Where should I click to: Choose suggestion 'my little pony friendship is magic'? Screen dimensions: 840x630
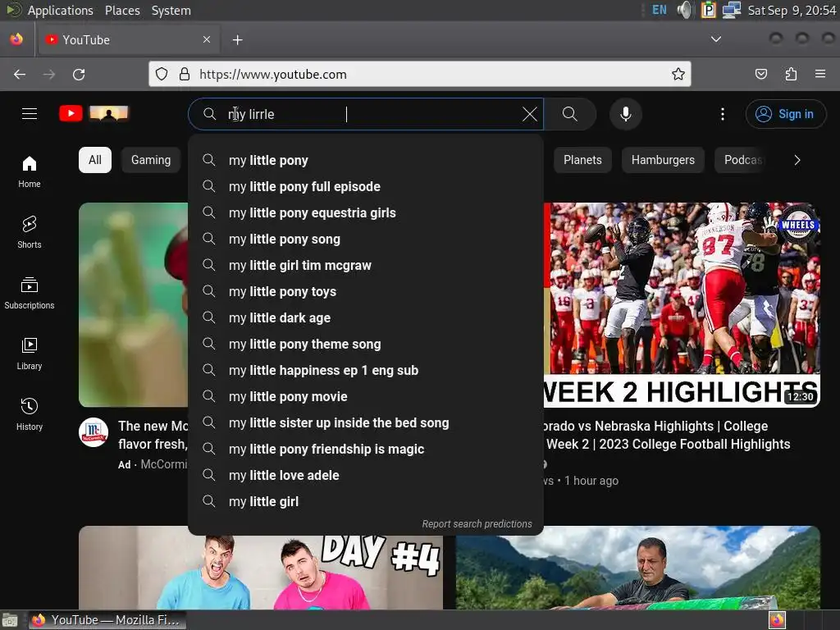pos(366,449)
